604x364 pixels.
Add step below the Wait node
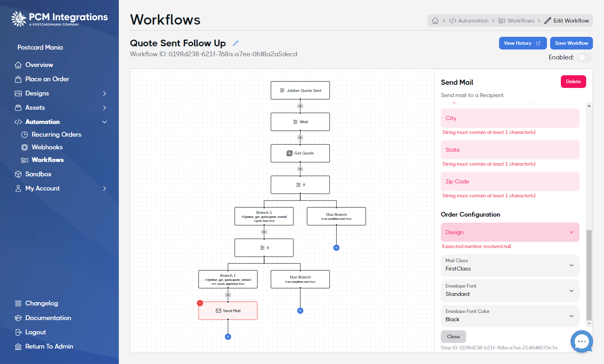point(300,137)
